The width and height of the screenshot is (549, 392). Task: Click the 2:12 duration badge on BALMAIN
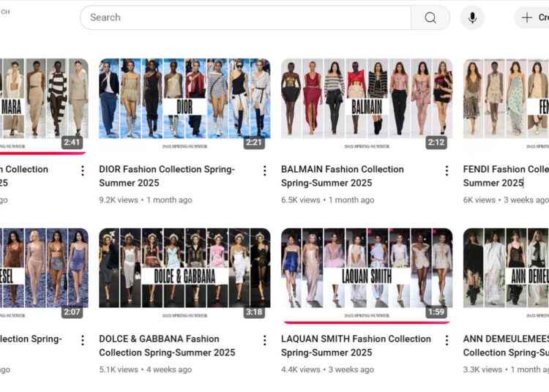(x=436, y=143)
